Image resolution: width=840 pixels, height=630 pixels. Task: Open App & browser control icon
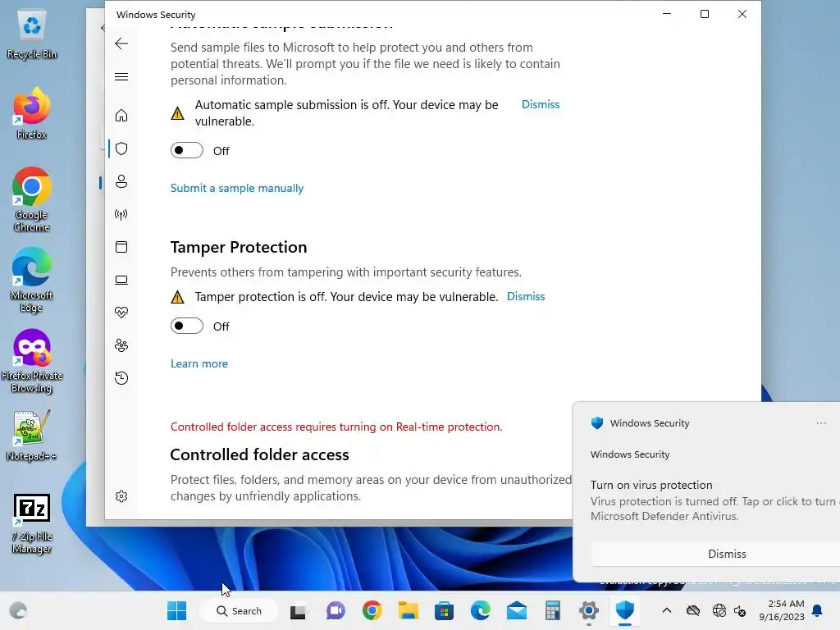tap(121, 247)
